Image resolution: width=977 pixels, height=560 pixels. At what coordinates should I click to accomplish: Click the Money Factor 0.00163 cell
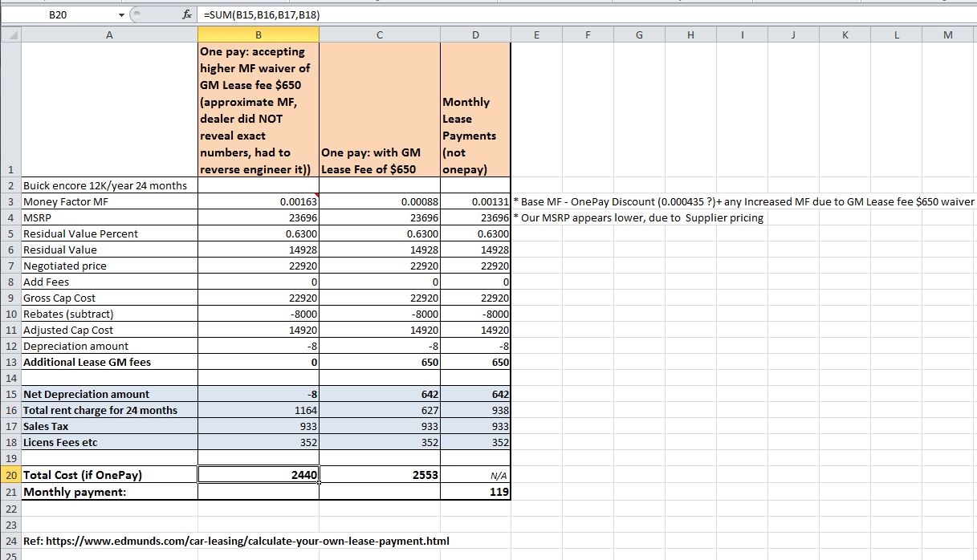(x=258, y=201)
